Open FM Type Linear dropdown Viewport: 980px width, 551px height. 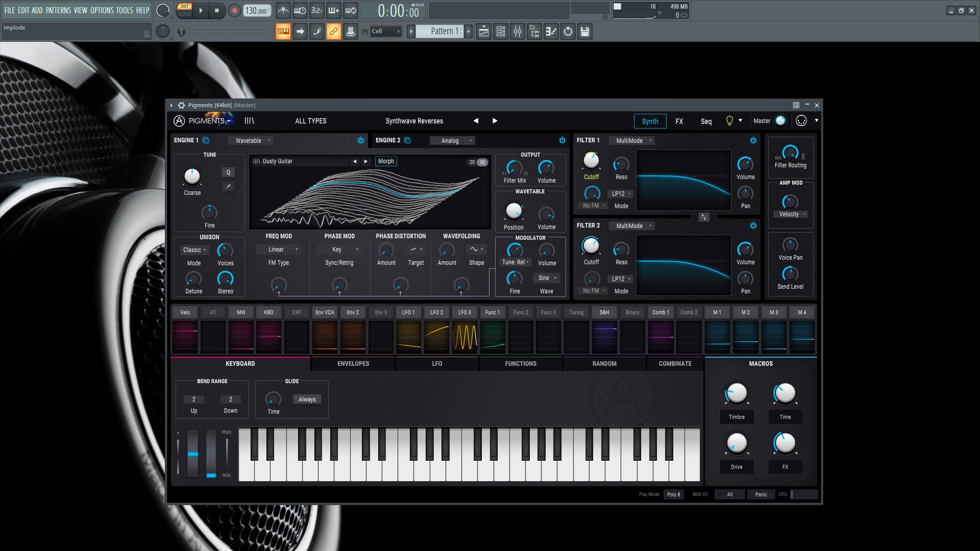point(279,249)
